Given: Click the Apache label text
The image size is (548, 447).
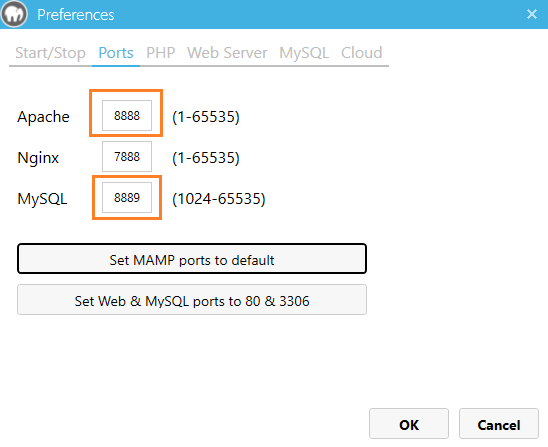Looking at the screenshot, I should pyautogui.click(x=43, y=117).
